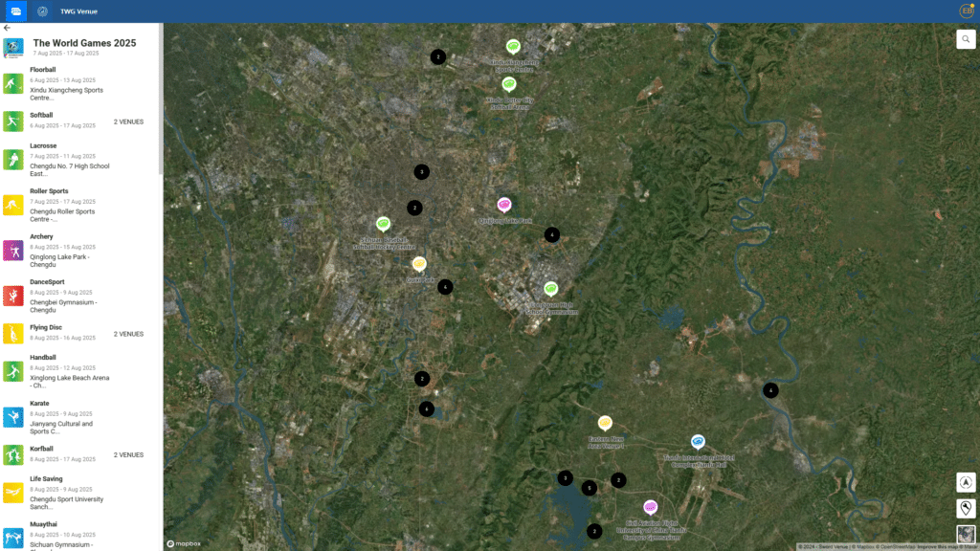The image size is (980, 551).
Task: Select the Archery sport icon
Action: click(13, 251)
